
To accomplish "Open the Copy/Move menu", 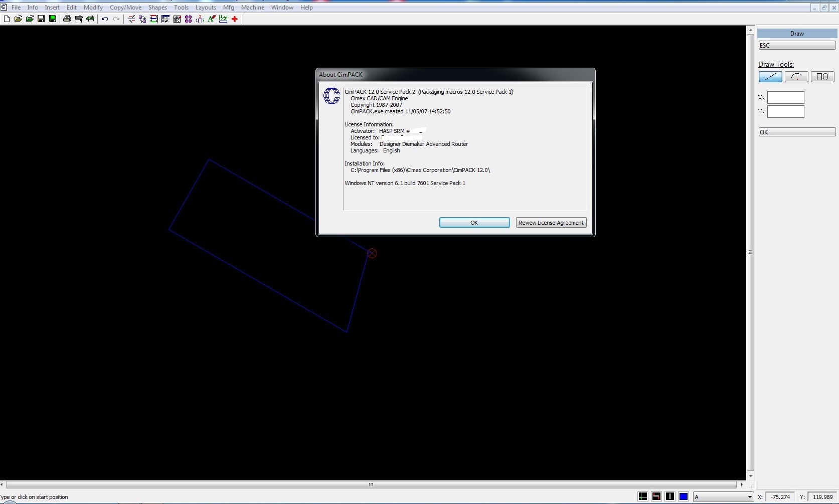I will click(x=125, y=8).
